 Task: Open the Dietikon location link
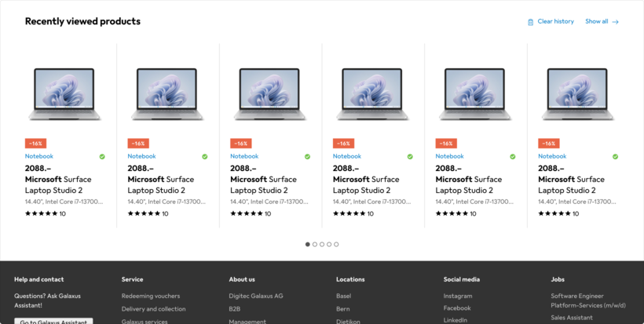[348, 322]
